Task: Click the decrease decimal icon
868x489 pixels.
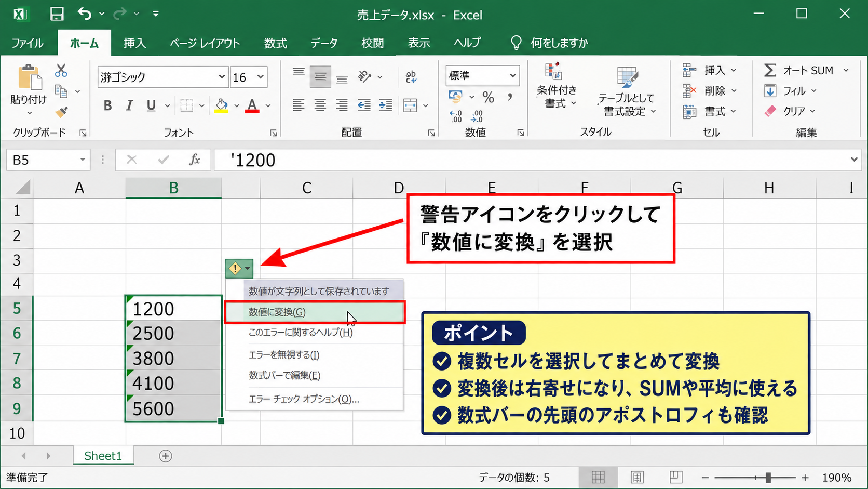Action: (x=478, y=116)
